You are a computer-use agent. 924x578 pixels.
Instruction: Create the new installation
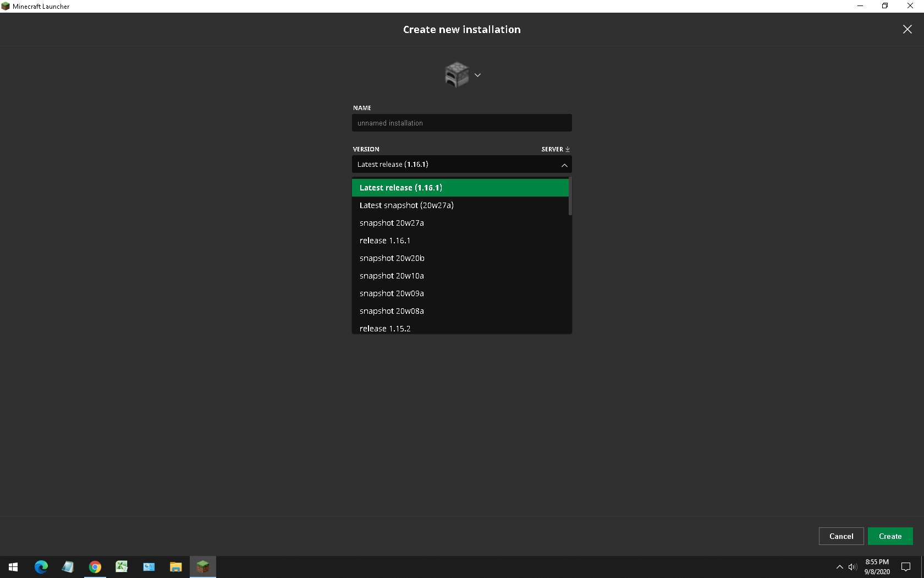click(890, 536)
